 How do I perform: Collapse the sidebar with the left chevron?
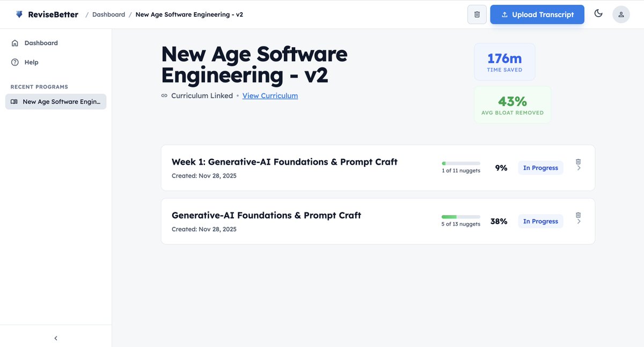[56, 338]
